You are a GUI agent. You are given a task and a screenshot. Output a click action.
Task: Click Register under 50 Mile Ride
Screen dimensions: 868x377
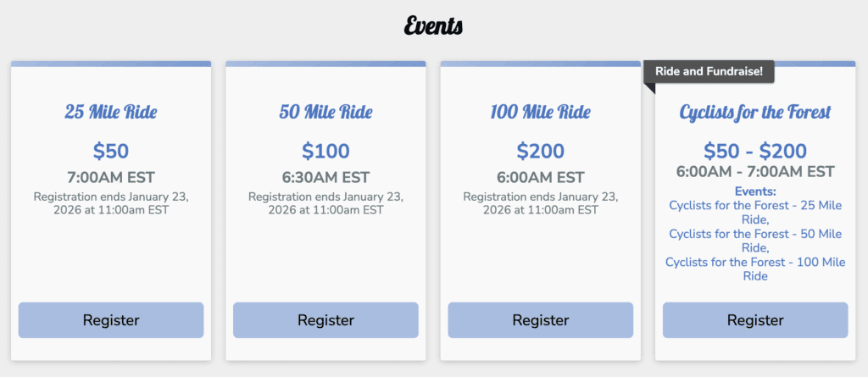[325, 320]
